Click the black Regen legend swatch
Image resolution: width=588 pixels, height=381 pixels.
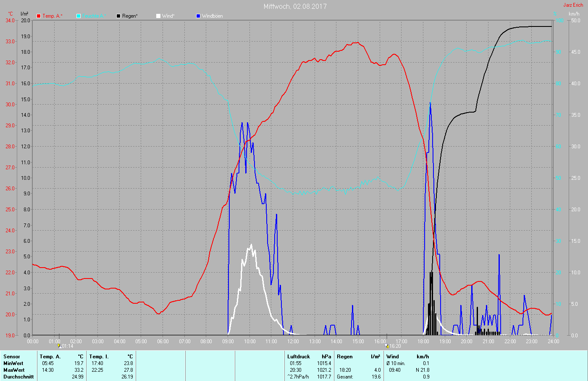coord(118,16)
